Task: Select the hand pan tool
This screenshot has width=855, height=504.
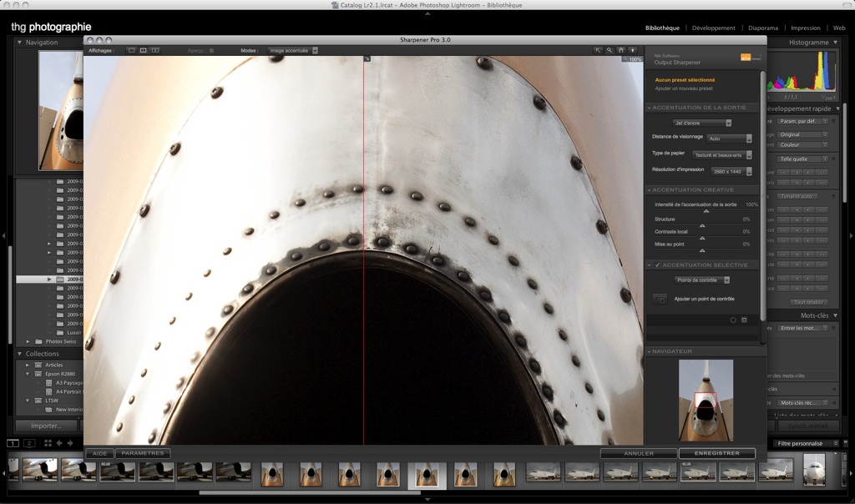Action: point(620,50)
